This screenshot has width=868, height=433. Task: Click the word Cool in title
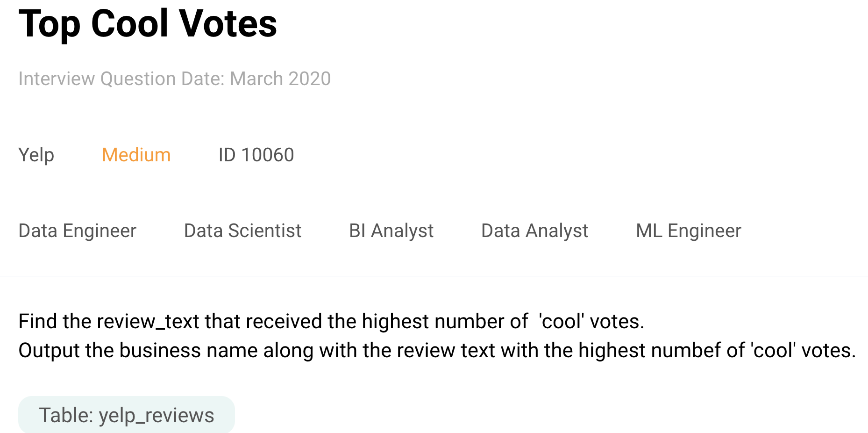click(129, 24)
